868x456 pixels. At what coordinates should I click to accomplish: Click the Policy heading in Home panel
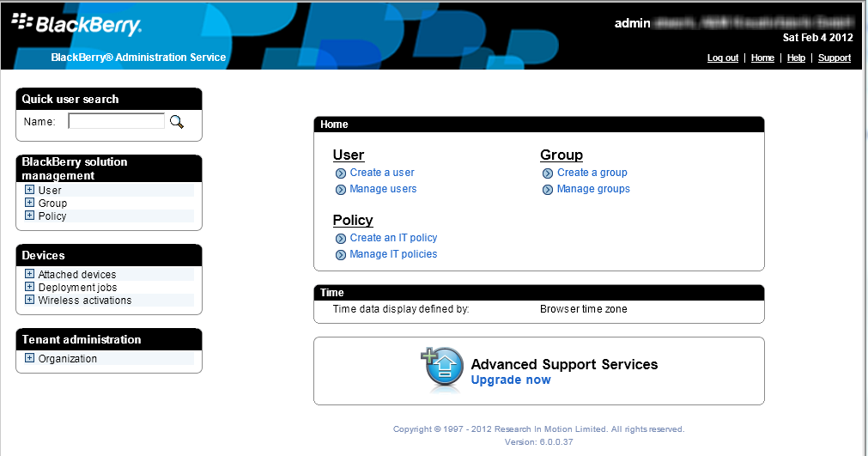click(x=353, y=220)
